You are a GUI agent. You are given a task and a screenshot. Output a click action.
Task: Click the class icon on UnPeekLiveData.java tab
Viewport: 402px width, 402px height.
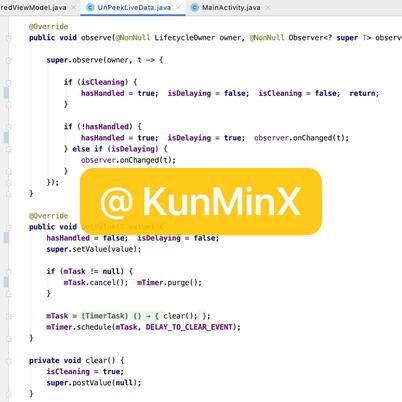coord(90,7)
